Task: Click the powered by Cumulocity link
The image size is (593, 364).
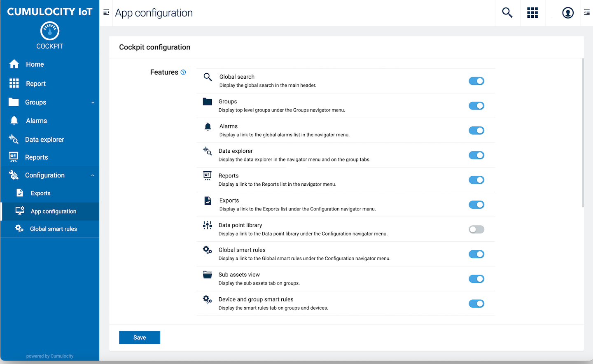Action: point(50,356)
